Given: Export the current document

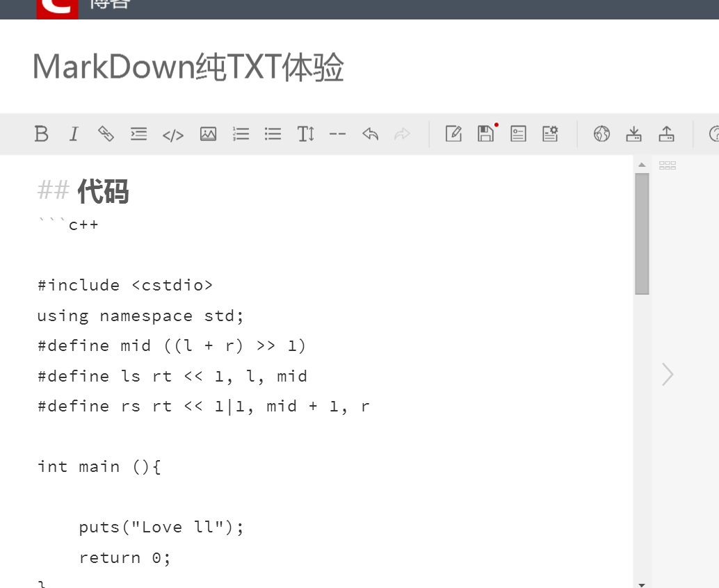Looking at the screenshot, I should tap(667, 133).
